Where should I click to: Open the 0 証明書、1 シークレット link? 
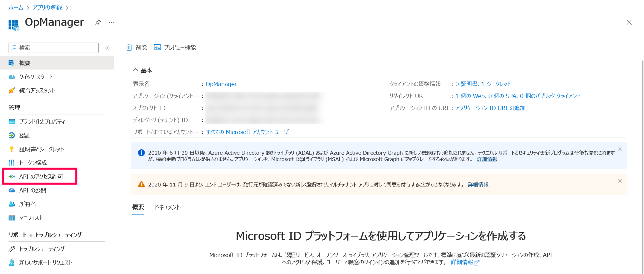point(482,84)
